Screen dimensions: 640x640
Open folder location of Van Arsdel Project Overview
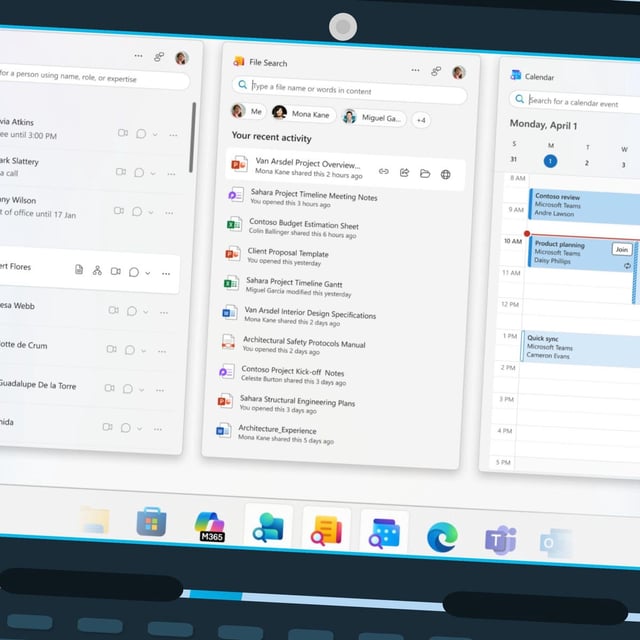click(x=425, y=174)
